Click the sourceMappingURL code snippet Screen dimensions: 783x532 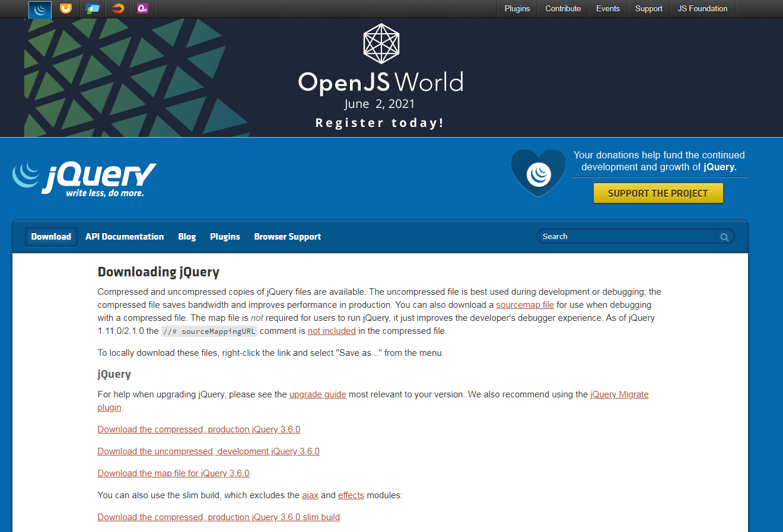coord(209,332)
